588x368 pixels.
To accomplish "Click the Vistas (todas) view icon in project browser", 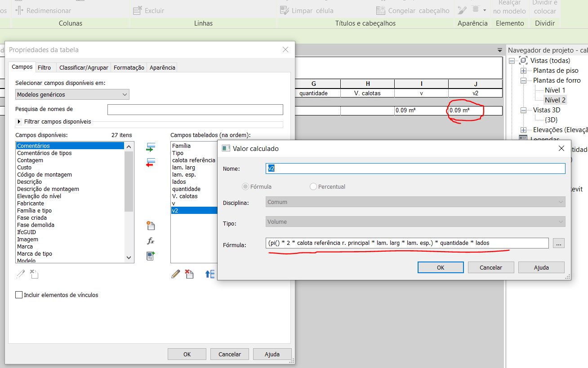I will [523, 61].
